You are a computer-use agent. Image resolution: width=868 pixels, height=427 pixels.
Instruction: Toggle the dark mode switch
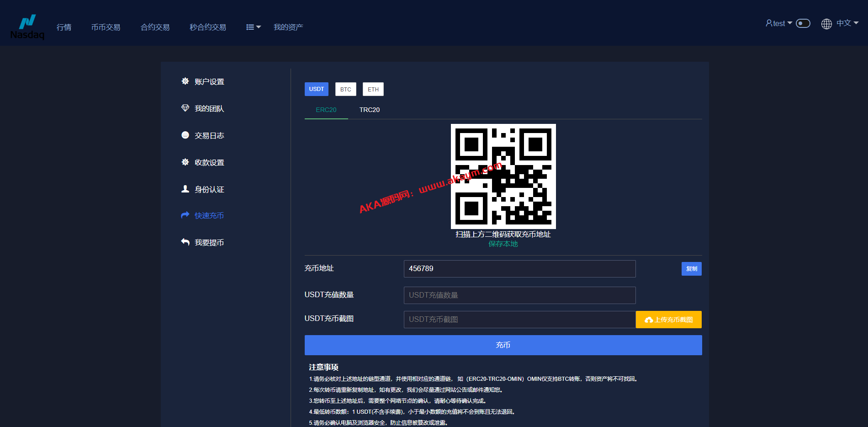803,23
